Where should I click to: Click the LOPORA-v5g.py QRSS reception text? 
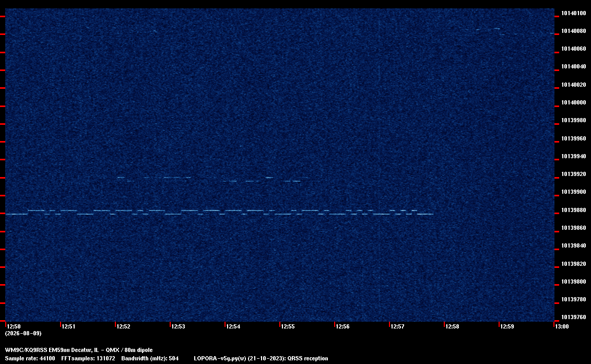pyautogui.click(x=261, y=358)
